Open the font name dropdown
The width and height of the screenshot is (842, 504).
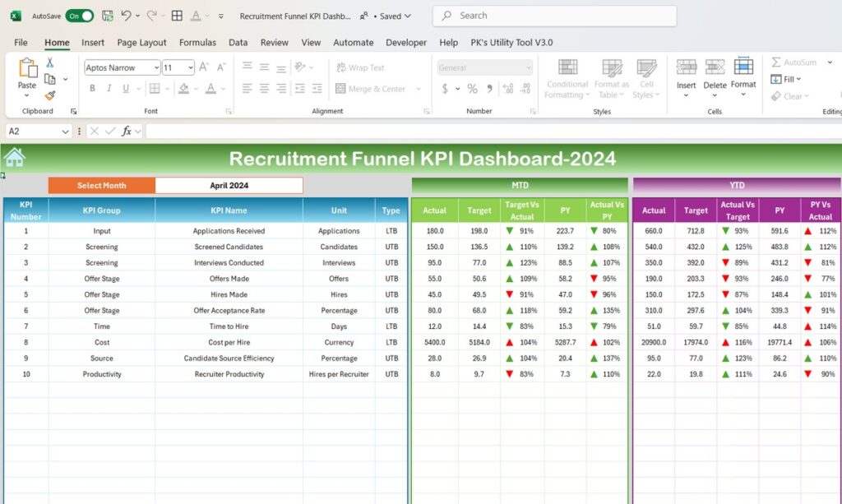pos(156,67)
